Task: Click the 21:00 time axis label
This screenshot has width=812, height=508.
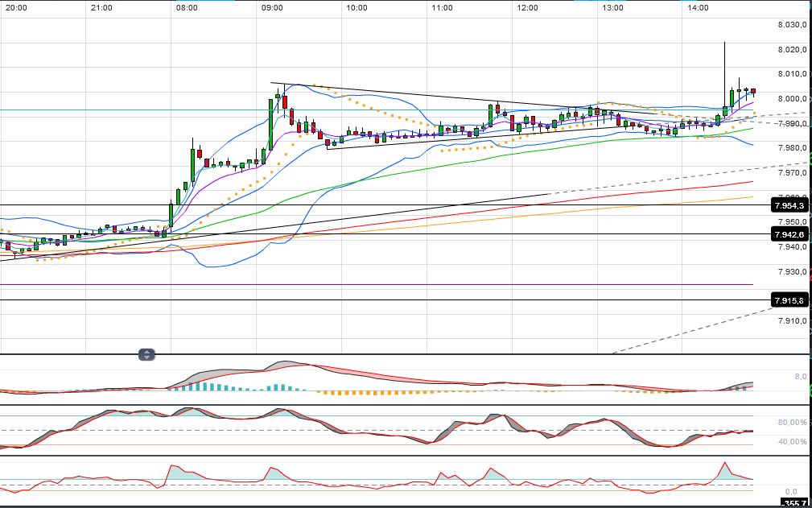Action: coord(101,8)
